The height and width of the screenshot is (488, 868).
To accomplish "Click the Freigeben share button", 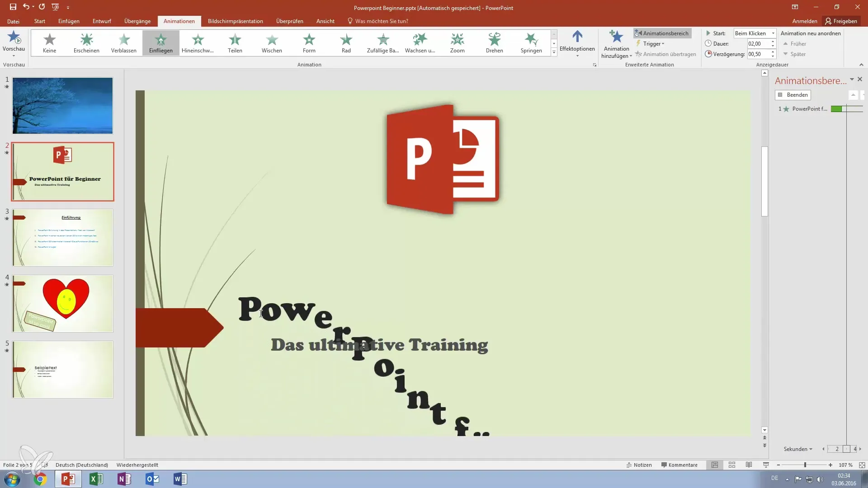I will 841,21.
